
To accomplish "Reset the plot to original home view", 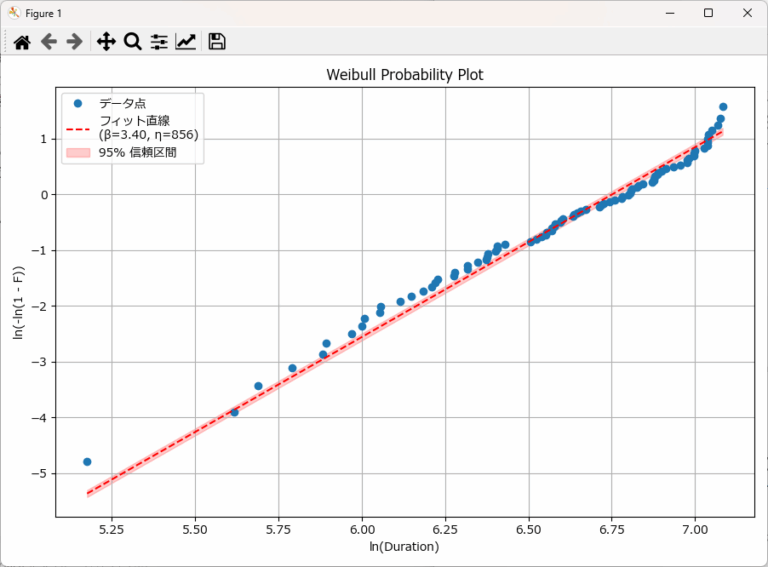I will pyautogui.click(x=21, y=41).
